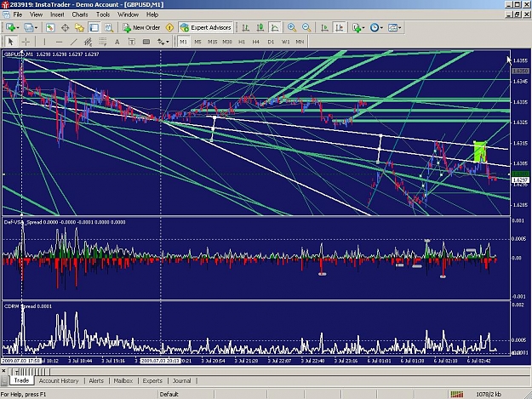Select the bright green rectangle on chart
Image resolution: width=532 pixels, height=399 pixels.
[x=480, y=151]
